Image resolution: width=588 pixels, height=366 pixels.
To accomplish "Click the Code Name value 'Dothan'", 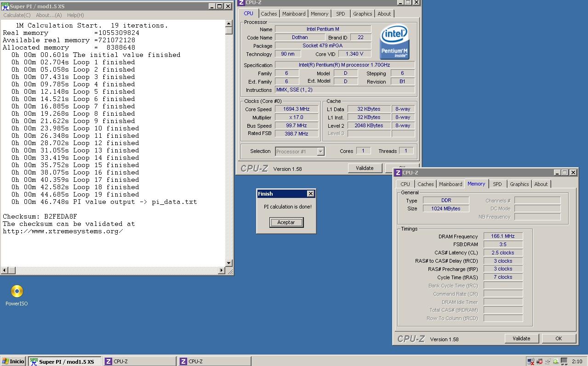I will (300, 38).
